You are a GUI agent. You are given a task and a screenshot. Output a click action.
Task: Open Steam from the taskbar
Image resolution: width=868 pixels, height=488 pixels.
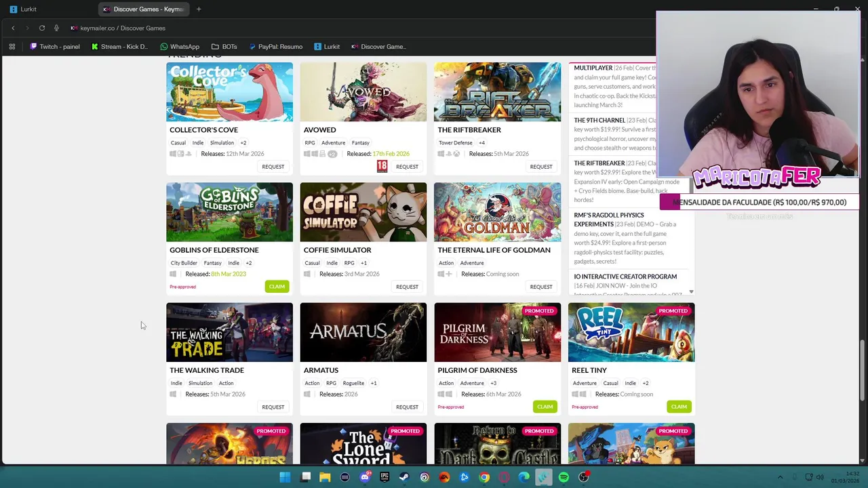pos(404,477)
